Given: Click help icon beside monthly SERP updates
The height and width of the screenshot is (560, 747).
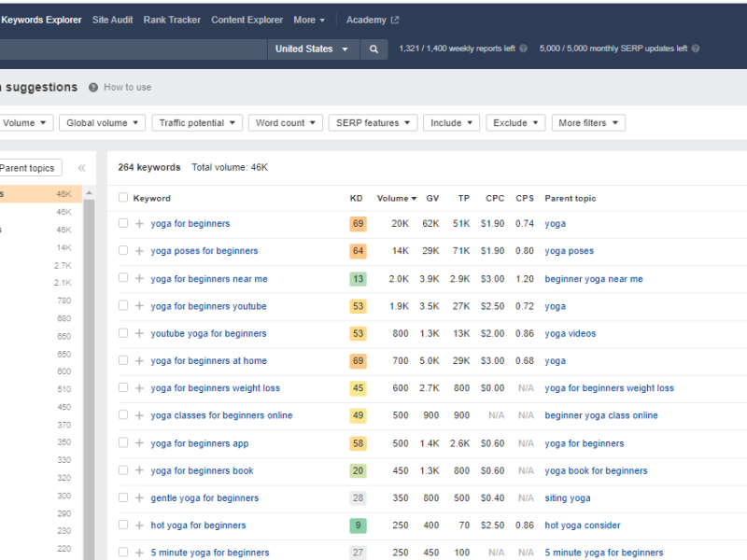Looking at the screenshot, I should (x=695, y=49).
